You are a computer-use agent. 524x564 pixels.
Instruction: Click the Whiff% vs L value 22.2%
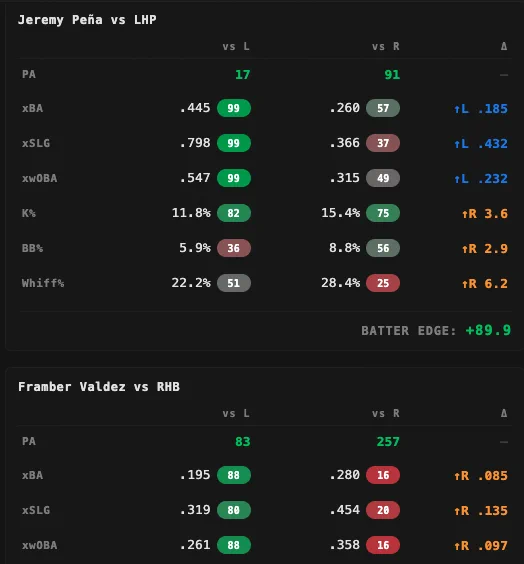(x=191, y=283)
